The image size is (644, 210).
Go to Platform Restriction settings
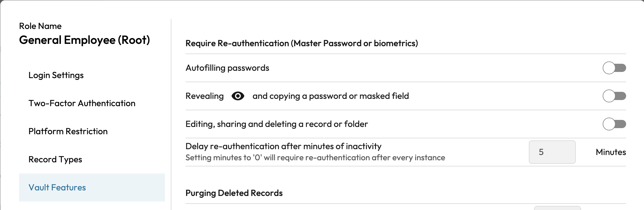tap(68, 131)
